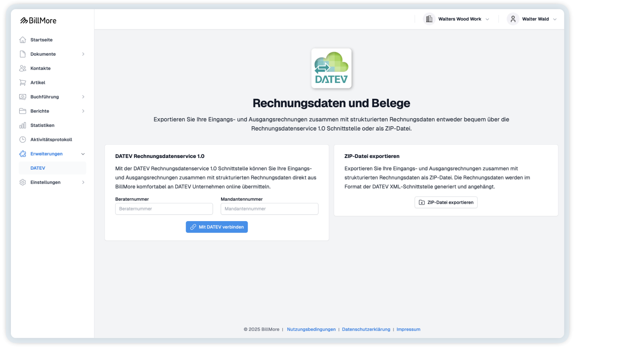This screenshot has width=644, height=347.
Task: Click the Erweiterungen puzzle piece icon
Action: click(23, 154)
